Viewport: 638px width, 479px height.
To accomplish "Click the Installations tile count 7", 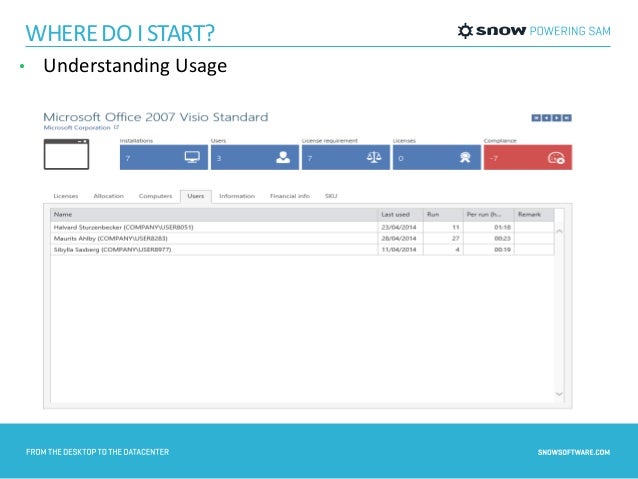I will point(128,158).
